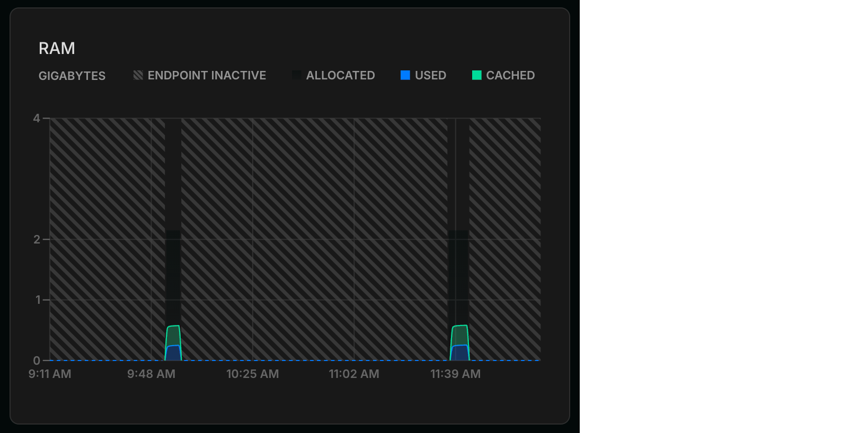Toggle the USED series label
The image size is (868, 433).
[x=430, y=75]
